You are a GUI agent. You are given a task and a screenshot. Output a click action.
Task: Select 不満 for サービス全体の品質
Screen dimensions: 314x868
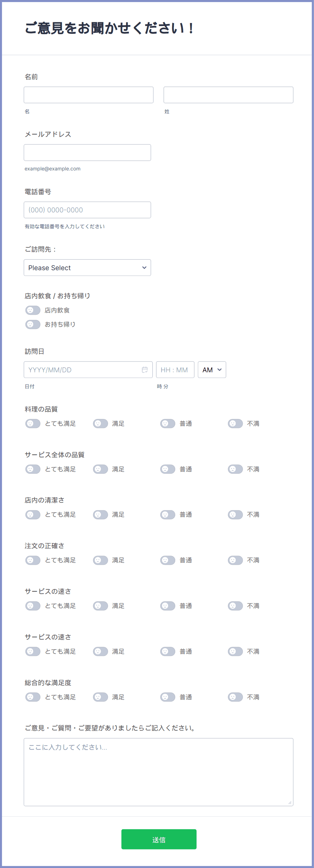click(235, 469)
